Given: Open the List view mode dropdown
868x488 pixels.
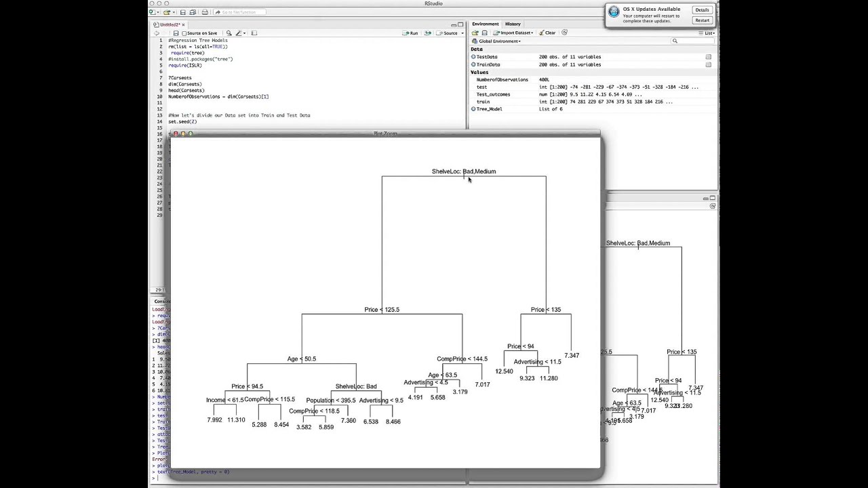Looking at the screenshot, I should [707, 33].
